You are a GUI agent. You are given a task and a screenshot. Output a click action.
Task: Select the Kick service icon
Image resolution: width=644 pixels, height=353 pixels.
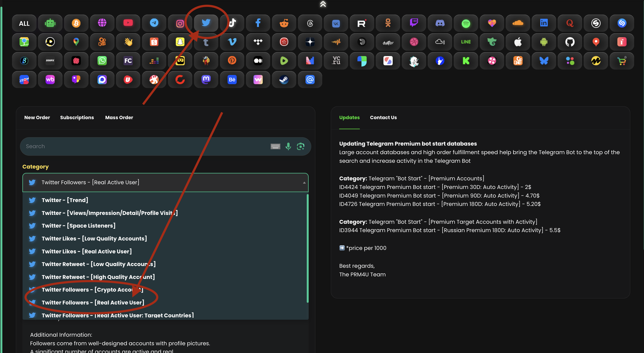pos(466,61)
